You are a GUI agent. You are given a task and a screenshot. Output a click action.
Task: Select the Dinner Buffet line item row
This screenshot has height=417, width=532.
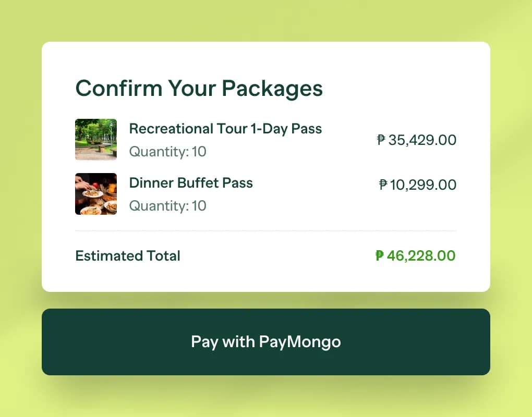pyautogui.click(x=265, y=194)
